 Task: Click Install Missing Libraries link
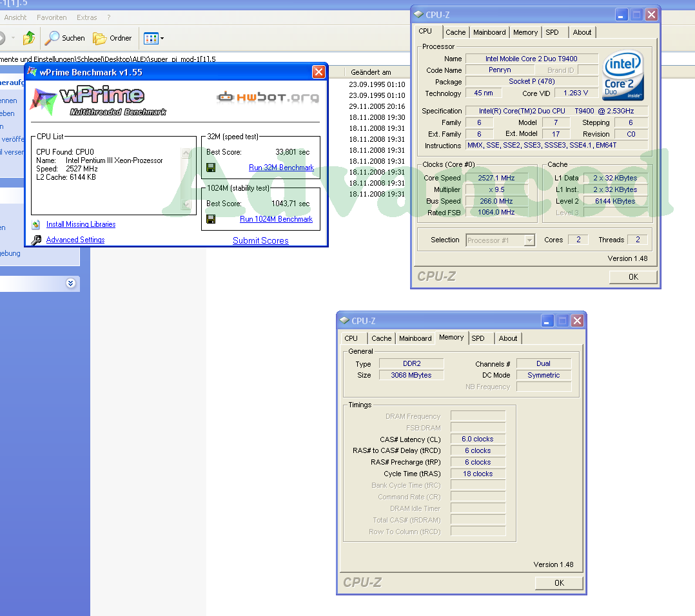pyautogui.click(x=81, y=224)
